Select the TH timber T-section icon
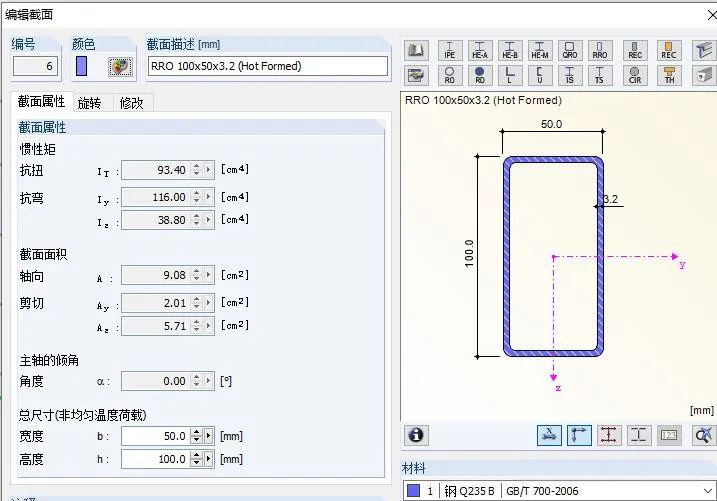Image resolution: width=717 pixels, height=501 pixels. click(670, 74)
